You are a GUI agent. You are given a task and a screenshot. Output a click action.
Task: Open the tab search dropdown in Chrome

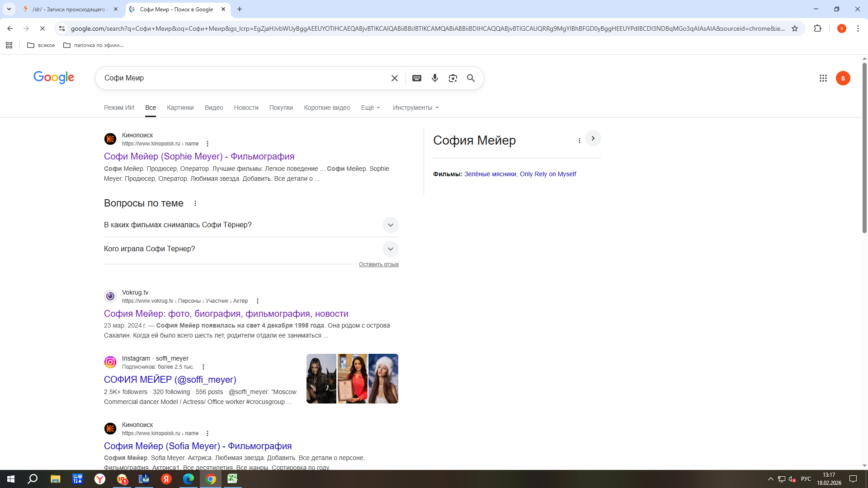tap(9, 9)
